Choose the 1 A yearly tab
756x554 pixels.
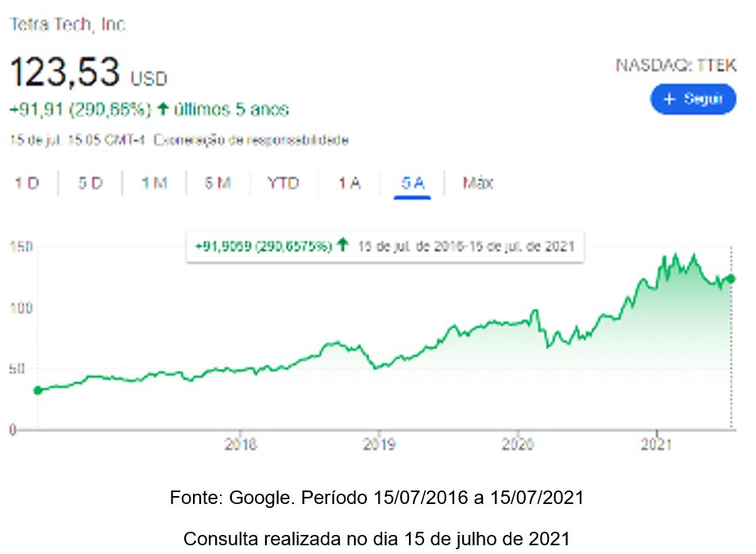349,183
